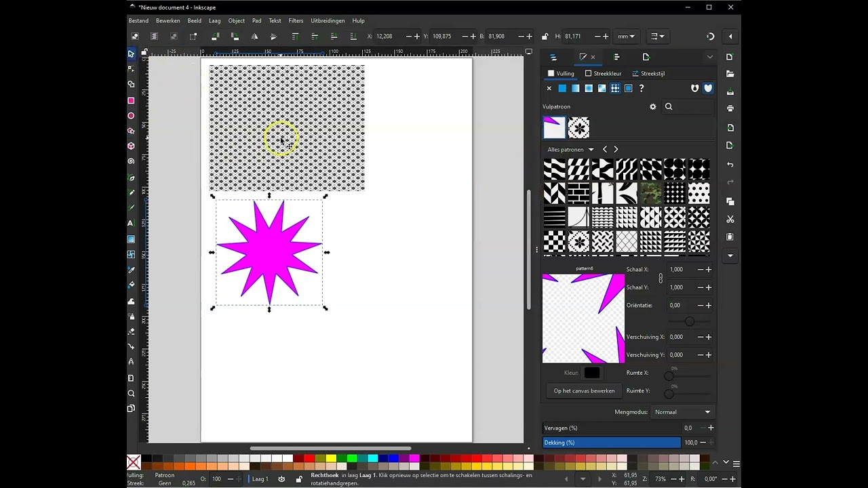The width and height of the screenshot is (868, 488).
Task: Click the pattern search field
Action: (x=688, y=106)
